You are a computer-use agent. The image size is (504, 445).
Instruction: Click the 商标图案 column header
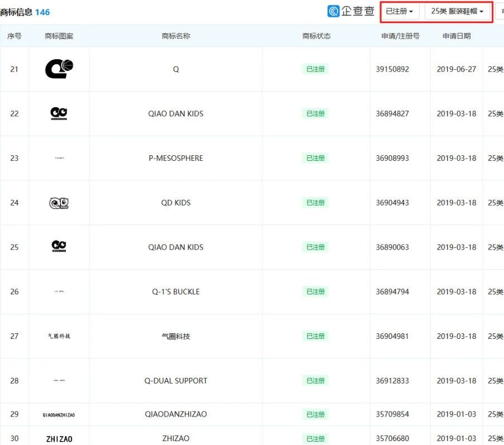pos(59,36)
